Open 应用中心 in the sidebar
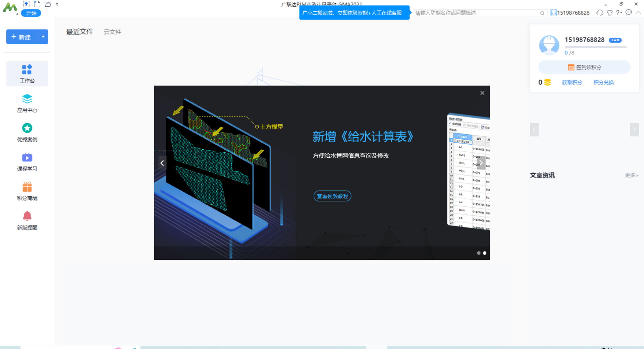 [27, 103]
